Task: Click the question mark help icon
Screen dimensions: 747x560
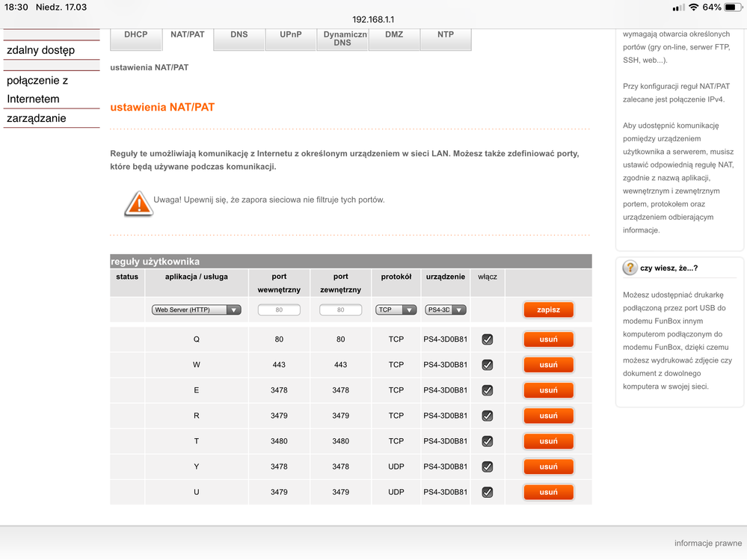Action: point(630,268)
